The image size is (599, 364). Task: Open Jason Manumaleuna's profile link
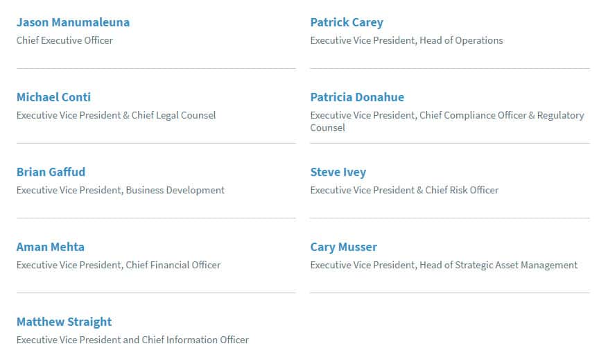pyautogui.click(x=73, y=22)
